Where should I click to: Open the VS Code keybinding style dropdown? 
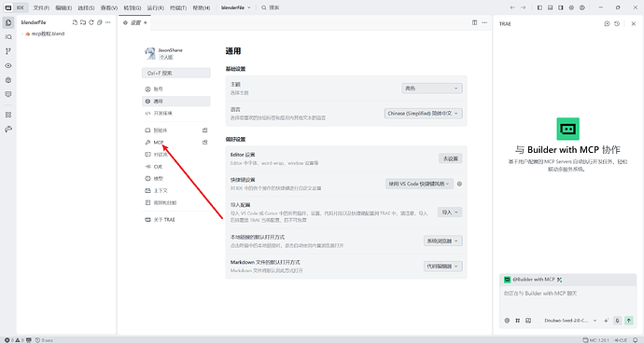tap(419, 184)
